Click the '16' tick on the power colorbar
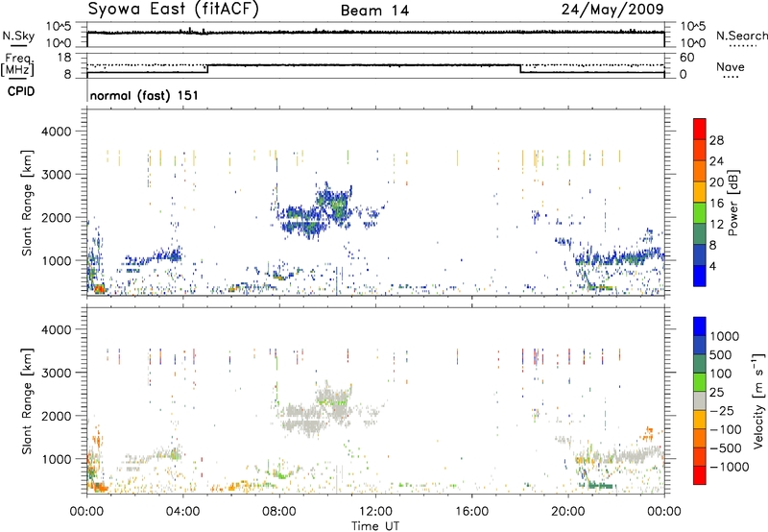 click(x=716, y=204)
